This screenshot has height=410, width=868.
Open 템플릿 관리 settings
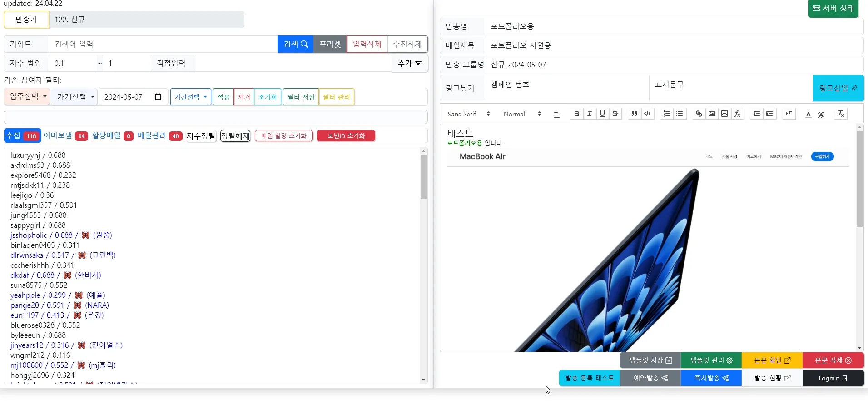click(x=711, y=360)
